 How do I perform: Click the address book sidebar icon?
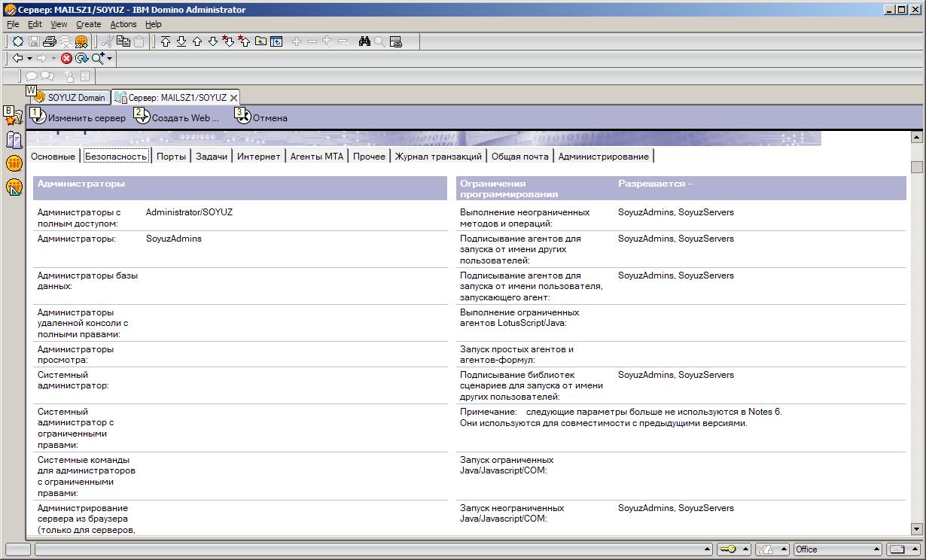14,139
